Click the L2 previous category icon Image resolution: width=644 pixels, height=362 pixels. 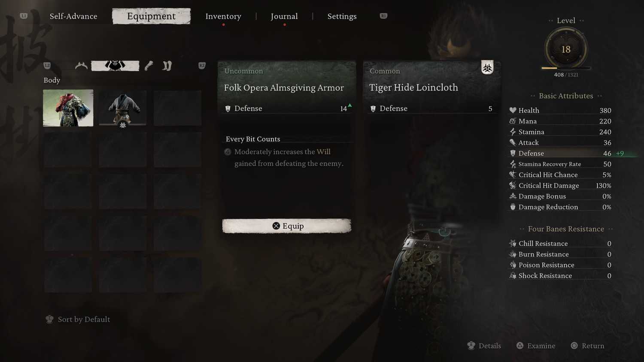coord(47,66)
